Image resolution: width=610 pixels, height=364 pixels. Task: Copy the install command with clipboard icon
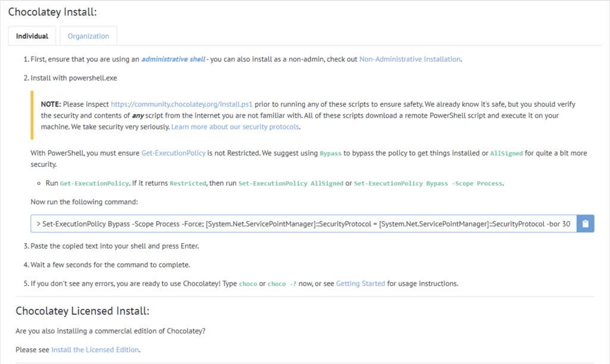[586, 223]
